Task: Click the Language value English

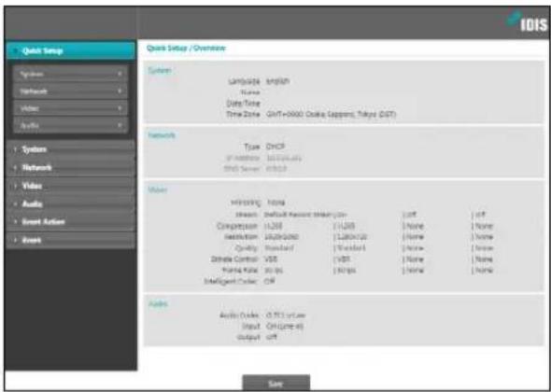Action: pos(277,81)
